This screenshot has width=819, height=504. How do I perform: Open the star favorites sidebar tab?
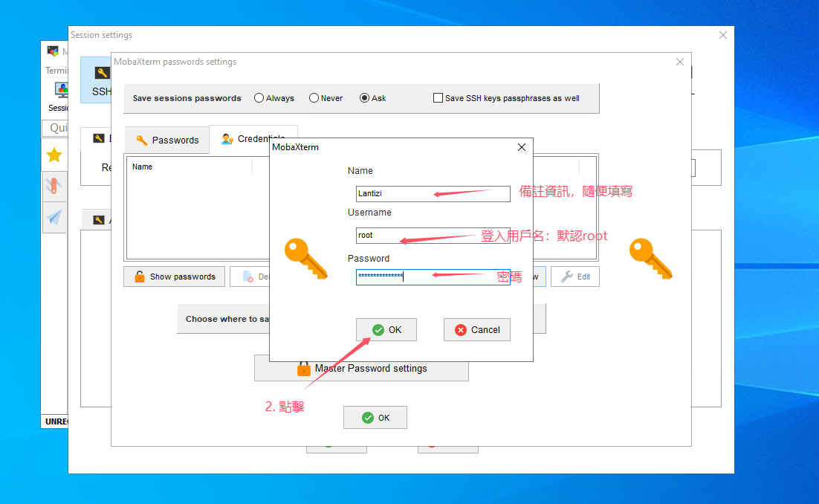[54, 155]
